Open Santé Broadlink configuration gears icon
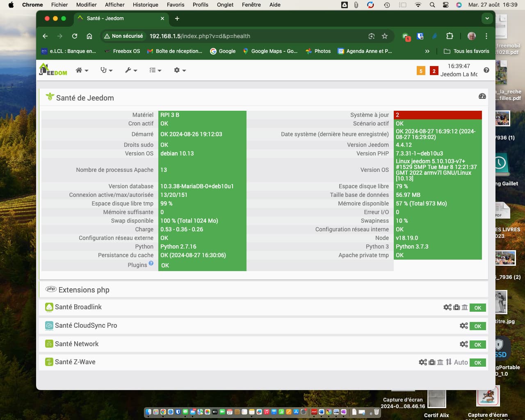Viewport: 525px width, 420px height. point(447,307)
